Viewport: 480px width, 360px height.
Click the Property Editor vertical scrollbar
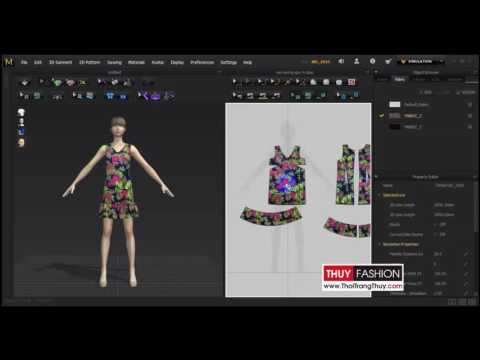click(476, 207)
